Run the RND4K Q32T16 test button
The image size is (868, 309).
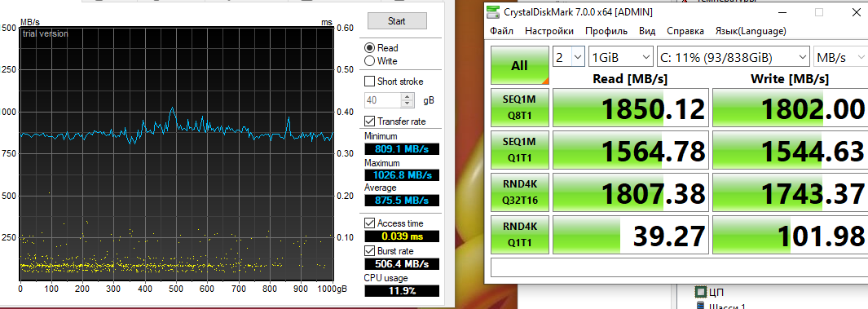520,192
